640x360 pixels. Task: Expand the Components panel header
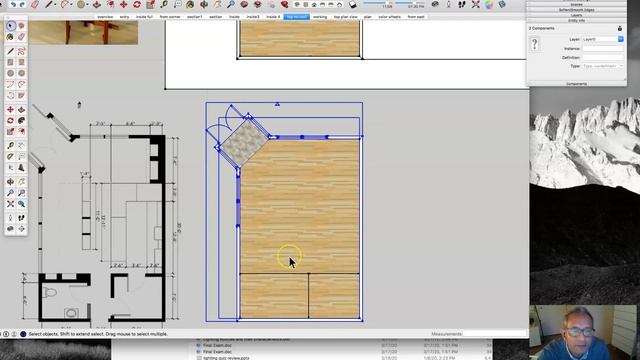pos(576,84)
